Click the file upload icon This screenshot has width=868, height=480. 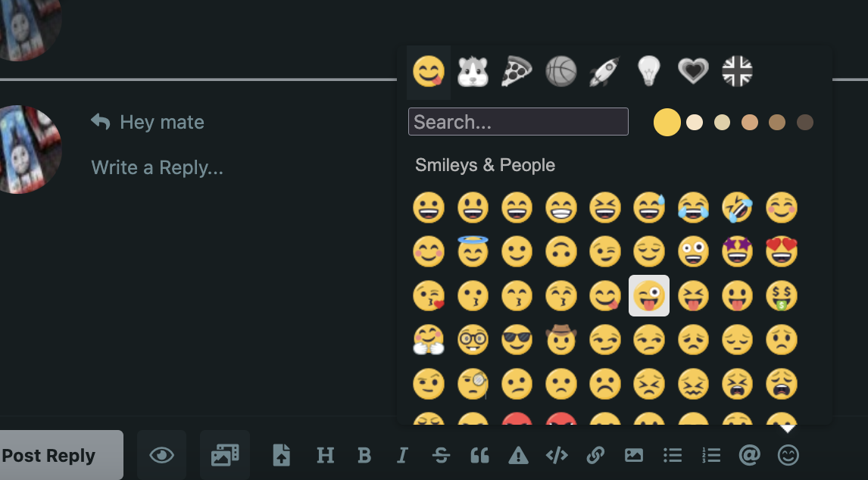281,455
